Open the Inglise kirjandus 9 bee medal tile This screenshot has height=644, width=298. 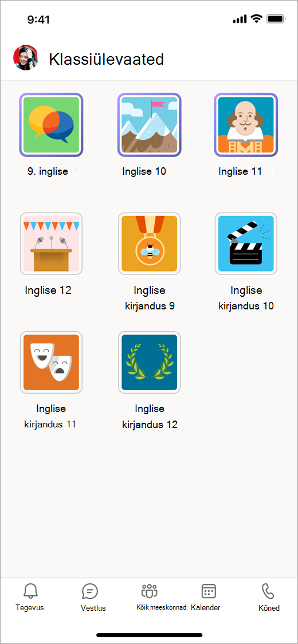pos(149,244)
